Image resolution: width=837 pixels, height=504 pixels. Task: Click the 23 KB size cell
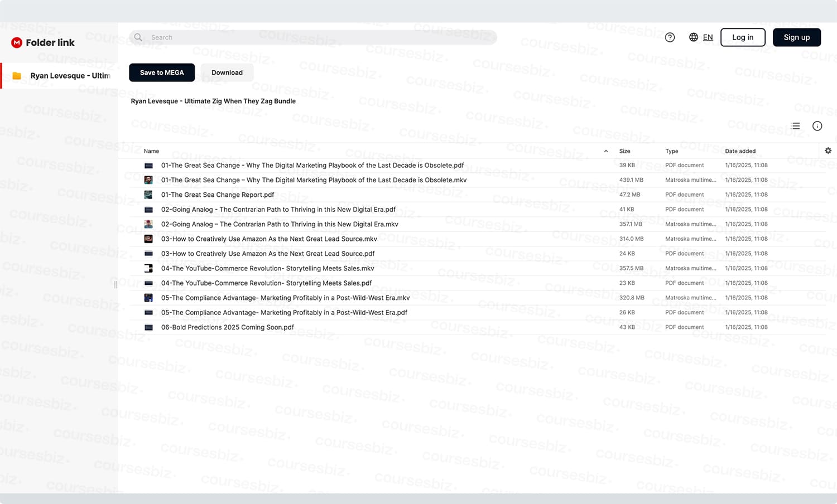627,283
